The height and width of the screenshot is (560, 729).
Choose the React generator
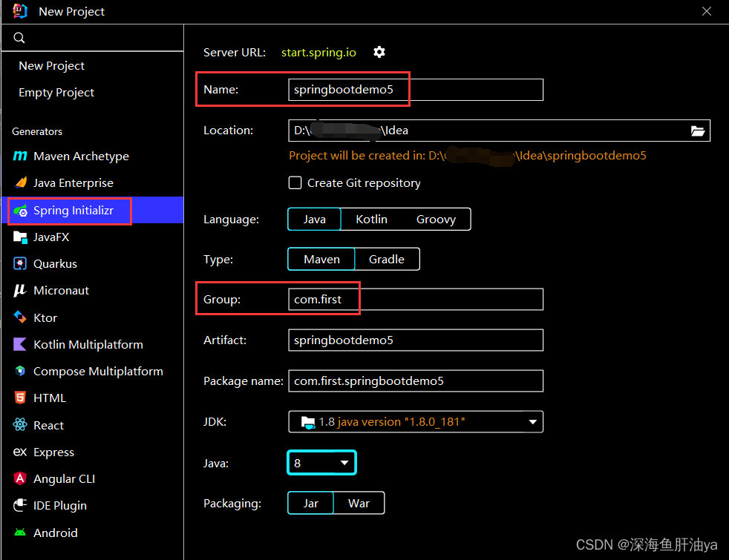pyautogui.click(x=48, y=424)
